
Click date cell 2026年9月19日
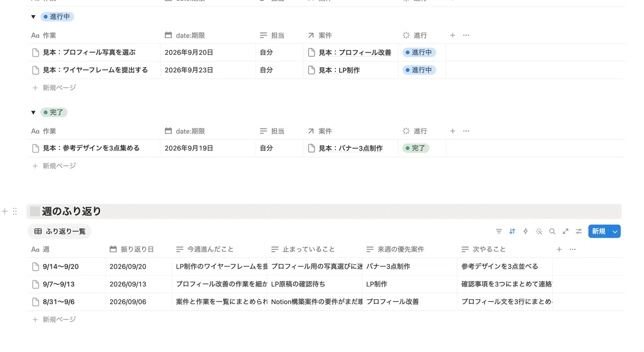coord(189,148)
